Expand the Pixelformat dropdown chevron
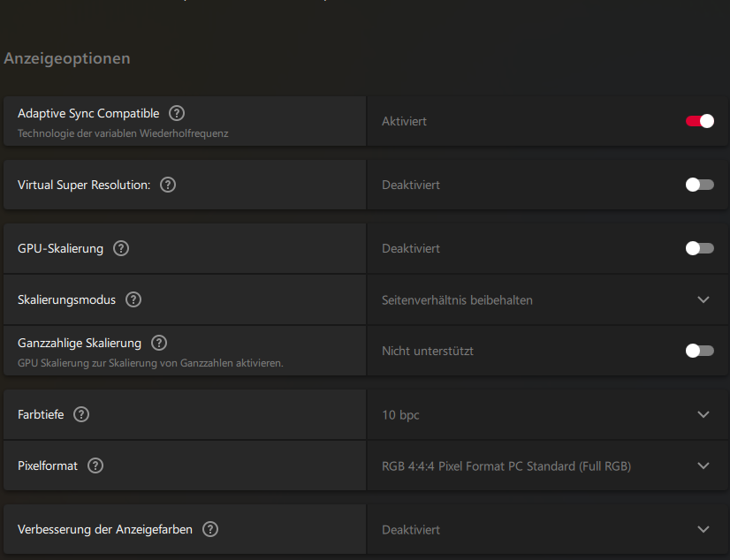730x560 pixels. (703, 465)
